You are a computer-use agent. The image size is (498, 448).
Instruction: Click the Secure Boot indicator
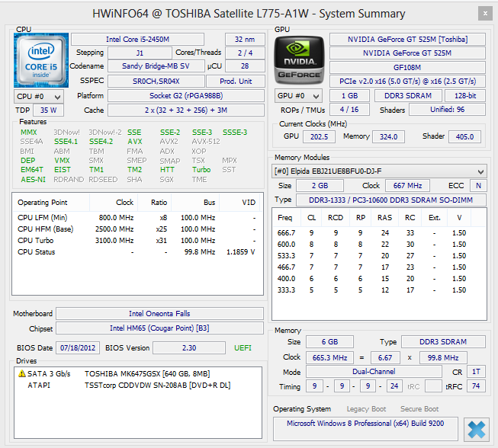click(x=419, y=409)
